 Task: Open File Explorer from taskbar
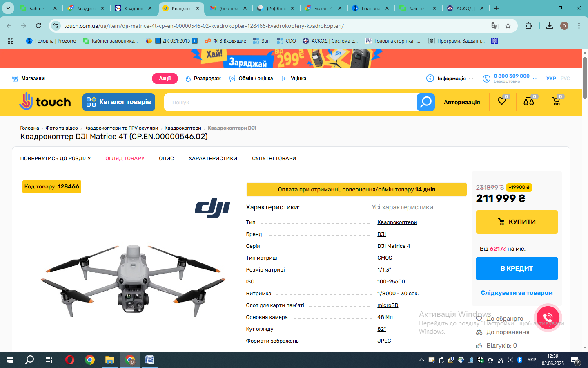pos(109,360)
